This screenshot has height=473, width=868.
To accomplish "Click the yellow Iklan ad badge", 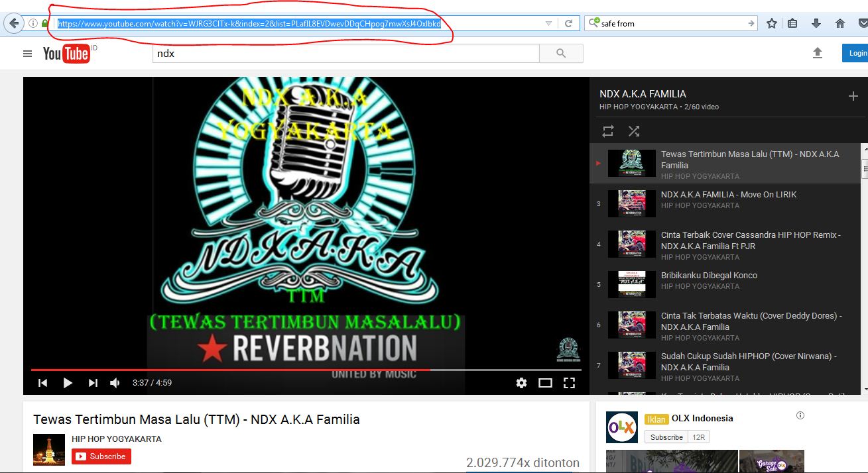I will (x=656, y=419).
